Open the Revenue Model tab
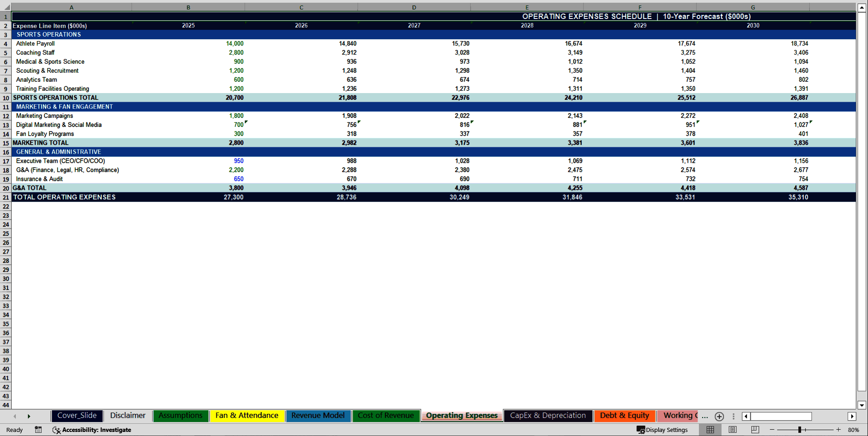This screenshot has width=868, height=436. [x=318, y=416]
